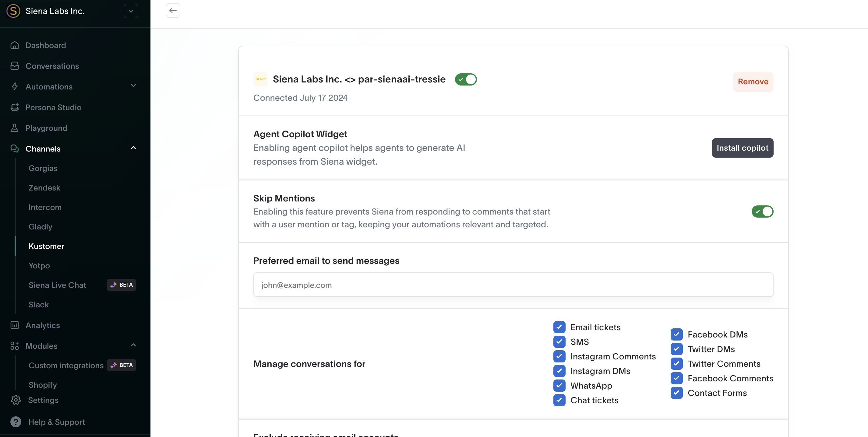868x437 pixels.
Task: Collapse the Channels section chevron
Action: pyautogui.click(x=133, y=148)
